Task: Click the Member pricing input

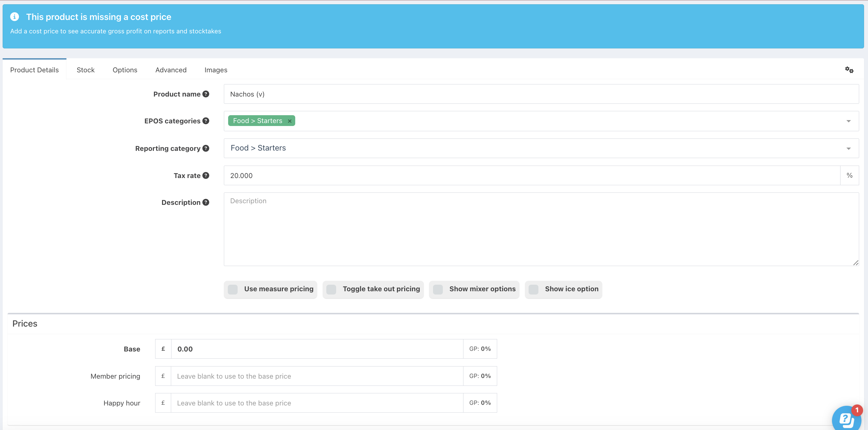Action: click(x=317, y=376)
